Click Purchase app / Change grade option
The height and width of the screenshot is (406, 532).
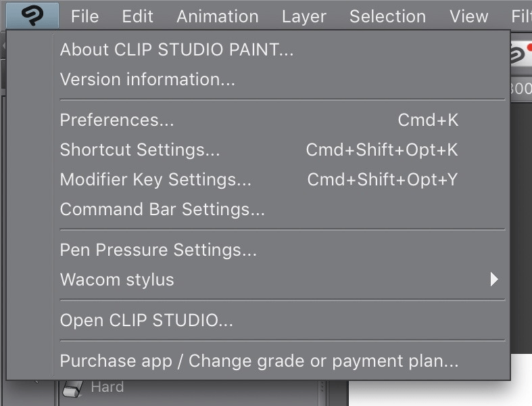(x=259, y=361)
